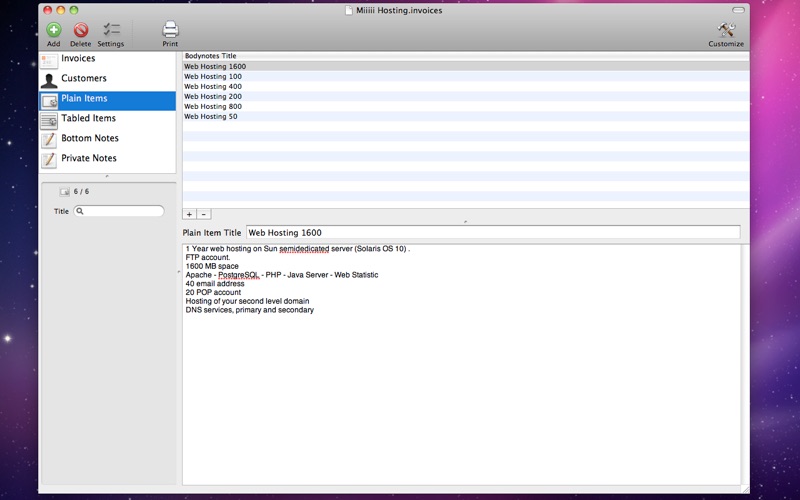800x500 pixels.
Task: Click the minus button below list
Action: coord(203,214)
